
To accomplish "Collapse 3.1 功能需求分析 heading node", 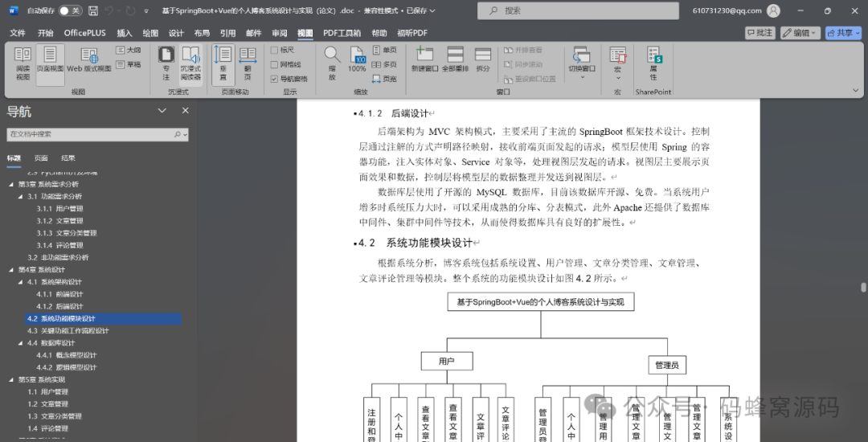I will (x=20, y=196).
